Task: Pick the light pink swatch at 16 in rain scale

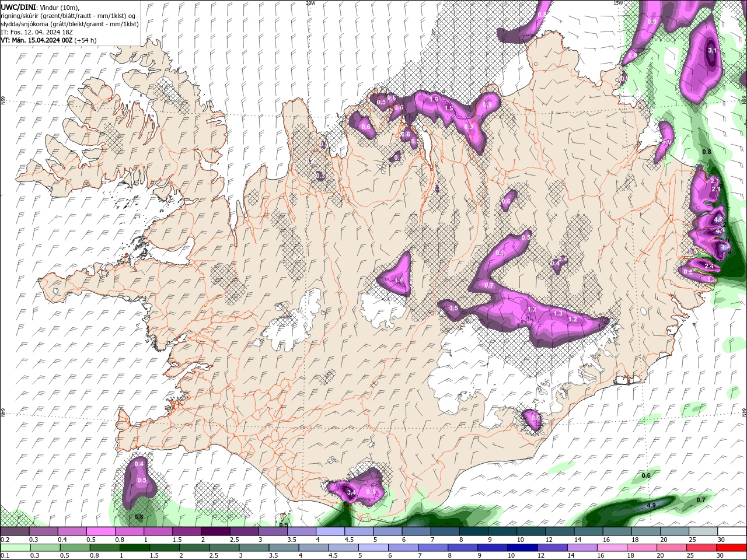Action: [612, 548]
